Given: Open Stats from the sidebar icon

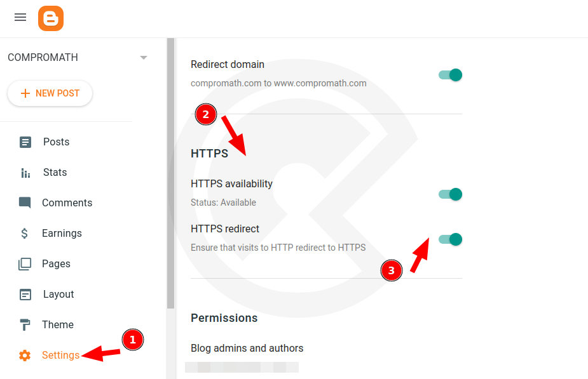Looking at the screenshot, I should click(25, 172).
